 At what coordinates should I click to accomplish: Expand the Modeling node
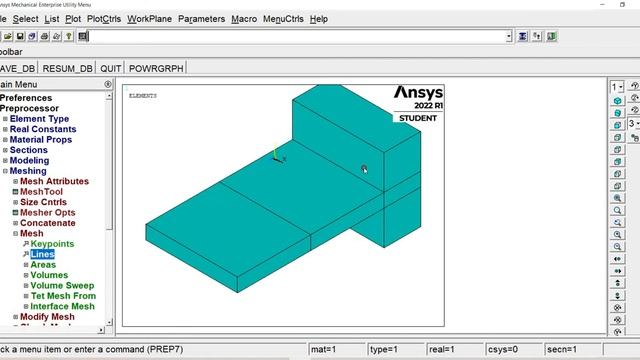tap(5, 160)
